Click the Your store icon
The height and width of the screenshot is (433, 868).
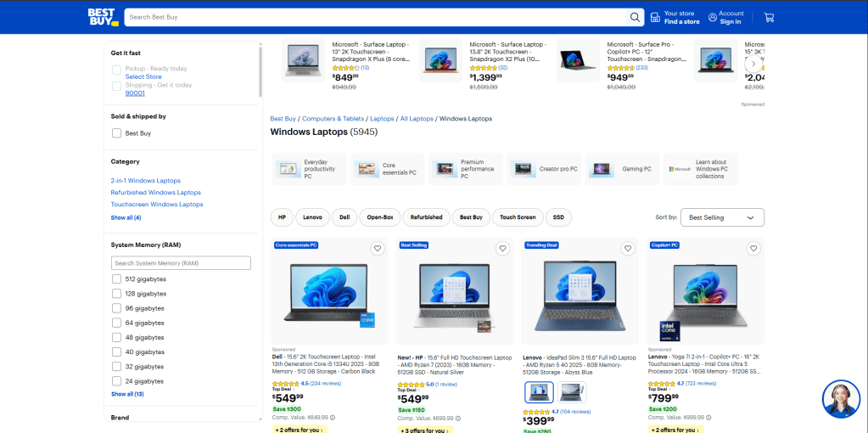point(655,17)
